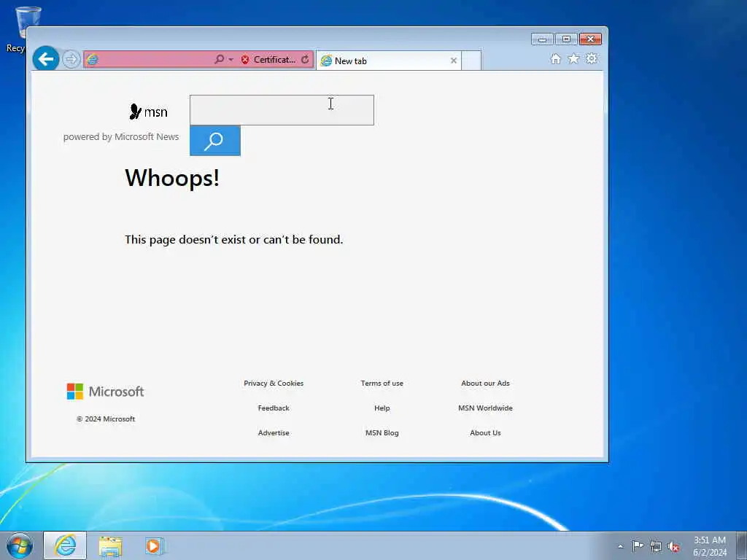This screenshot has height=560, width=747.
Task: Open the address bar autocomplete dropdown arrow
Action: pos(231,60)
